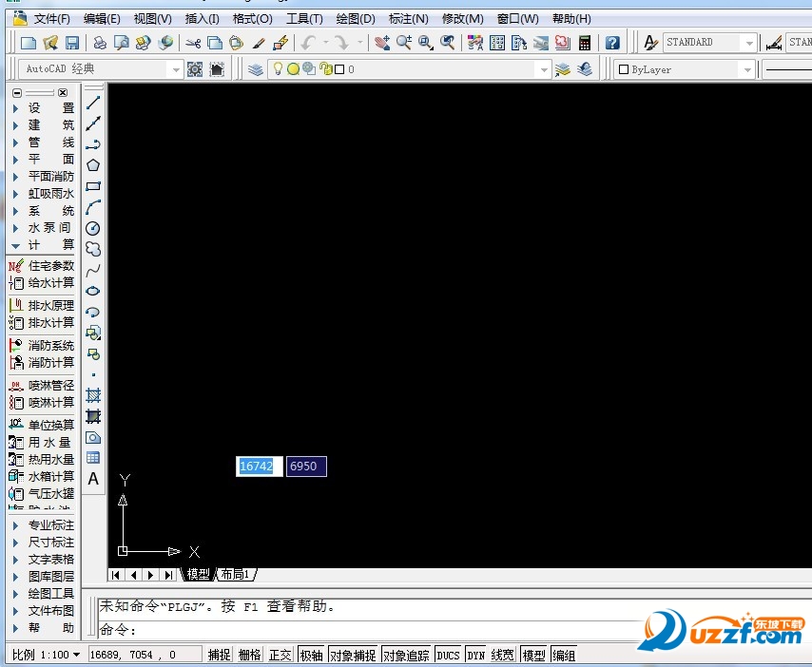Toggle 栅格 grid display
Viewport: 812px width, 667px height.
coord(250,655)
